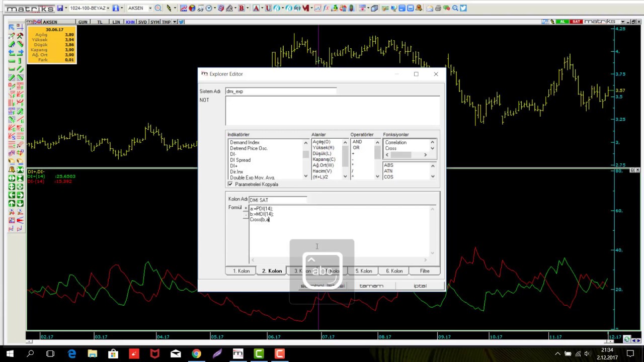Open the blue info icon in toolbar
This screenshot has height=362, width=644.
click(x=116, y=8)
